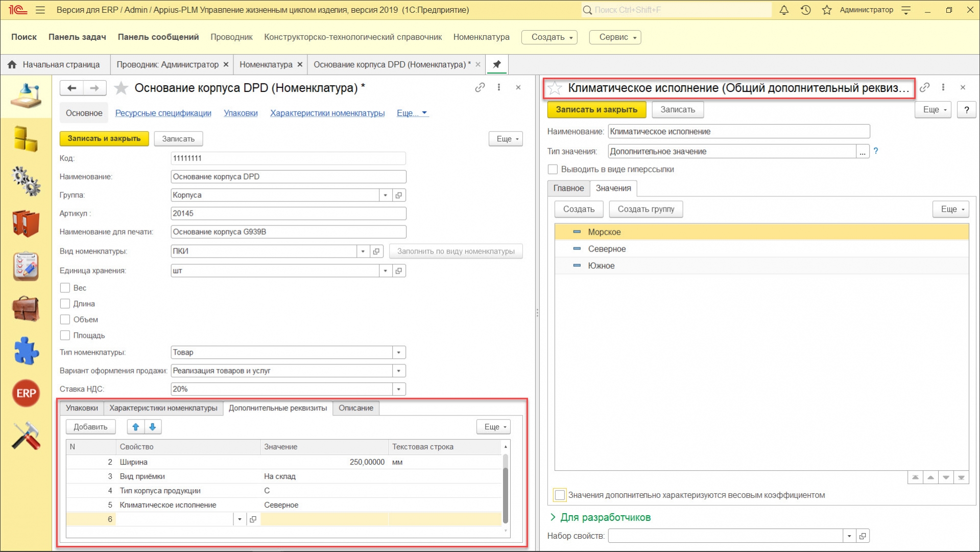Move the row up with blue arrow

click(135, 427)
